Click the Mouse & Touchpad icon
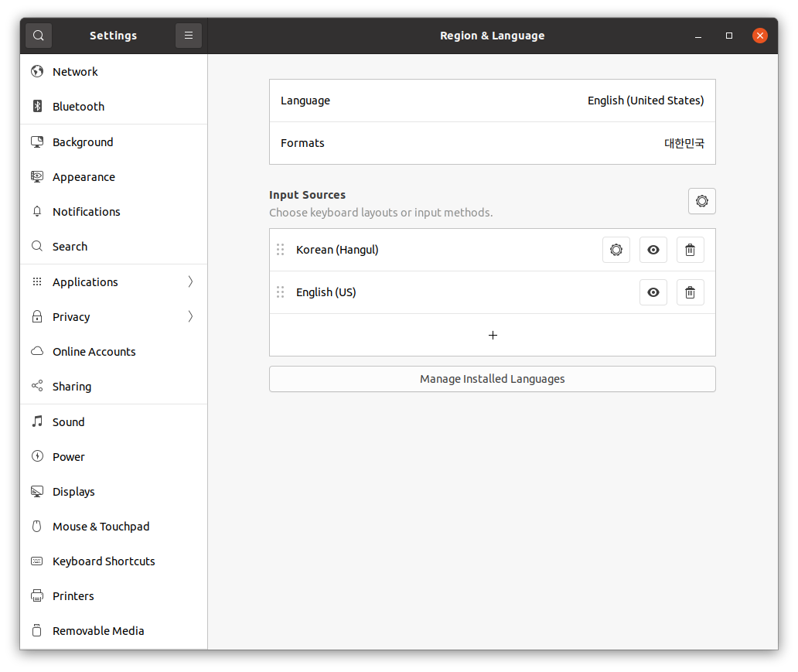The image size is (798, 672). (x=37, y=526)
